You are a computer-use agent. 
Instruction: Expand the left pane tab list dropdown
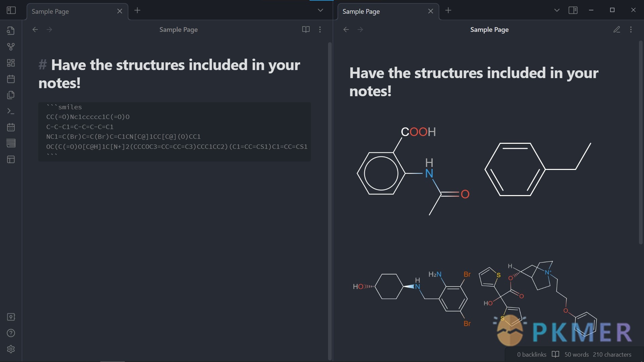pyautogui.click(x=320, y=10)
